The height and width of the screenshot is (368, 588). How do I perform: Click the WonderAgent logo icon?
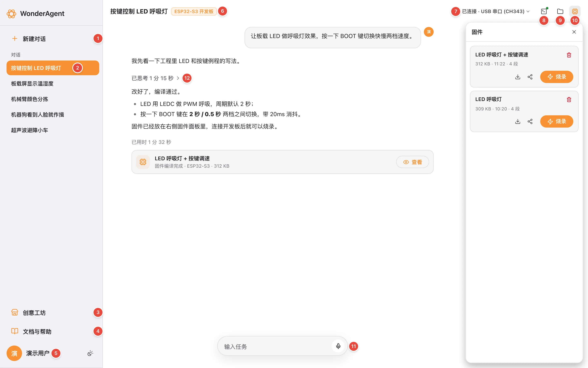(11, 14)
